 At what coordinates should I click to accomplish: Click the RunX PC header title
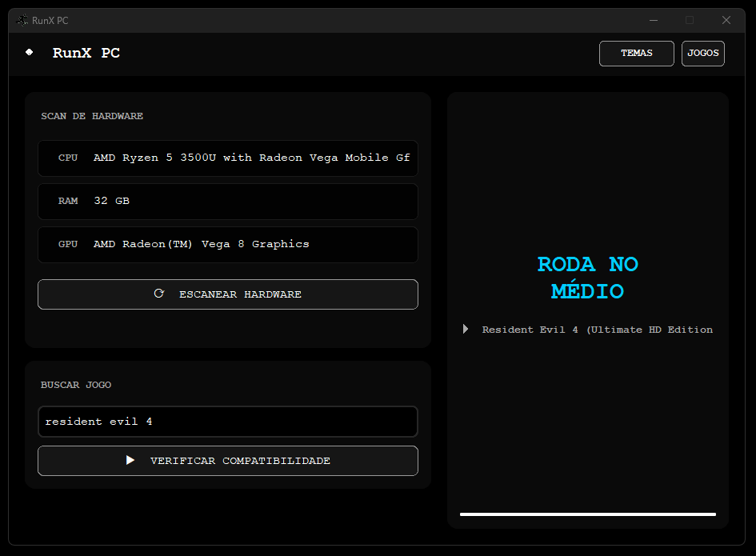pos(86,53)
